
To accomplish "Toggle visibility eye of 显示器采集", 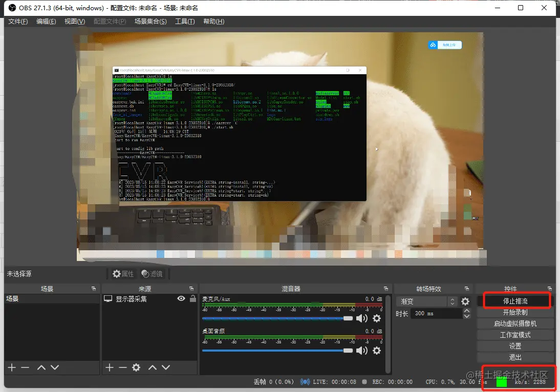I will [181, 298].
